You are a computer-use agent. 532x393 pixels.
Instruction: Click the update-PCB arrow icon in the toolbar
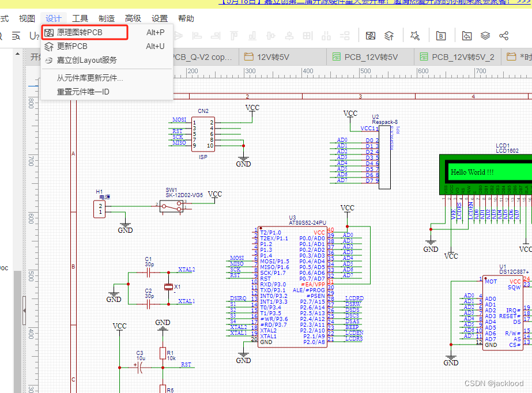click(390, 35)
